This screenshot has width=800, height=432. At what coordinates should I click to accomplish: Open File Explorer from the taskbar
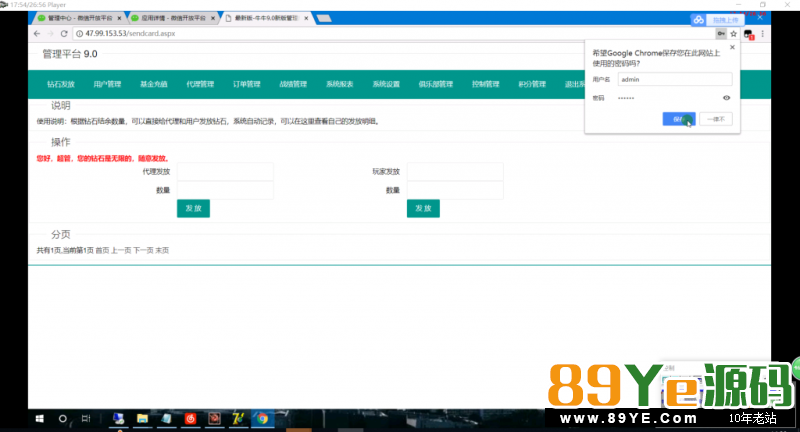tap(142, 419)
